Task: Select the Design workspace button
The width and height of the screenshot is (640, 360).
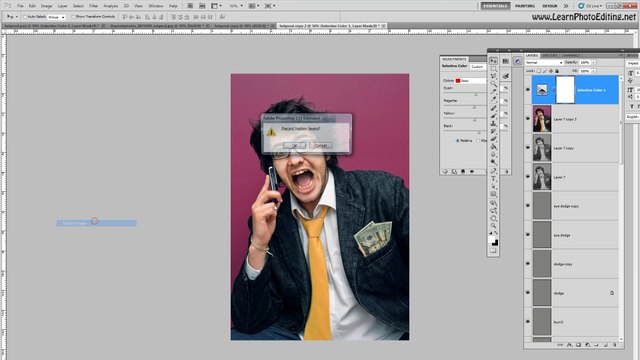Action: point(549,6)
